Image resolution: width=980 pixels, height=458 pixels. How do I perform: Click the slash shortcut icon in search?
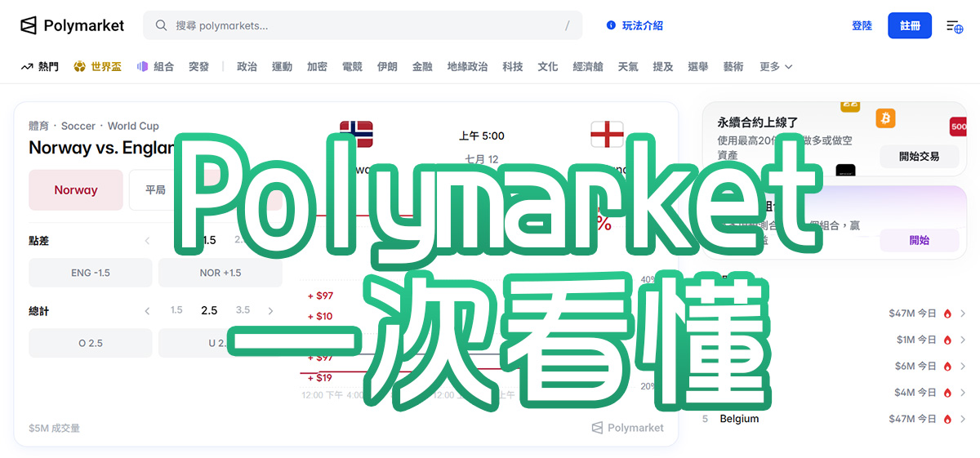point(567,25)
